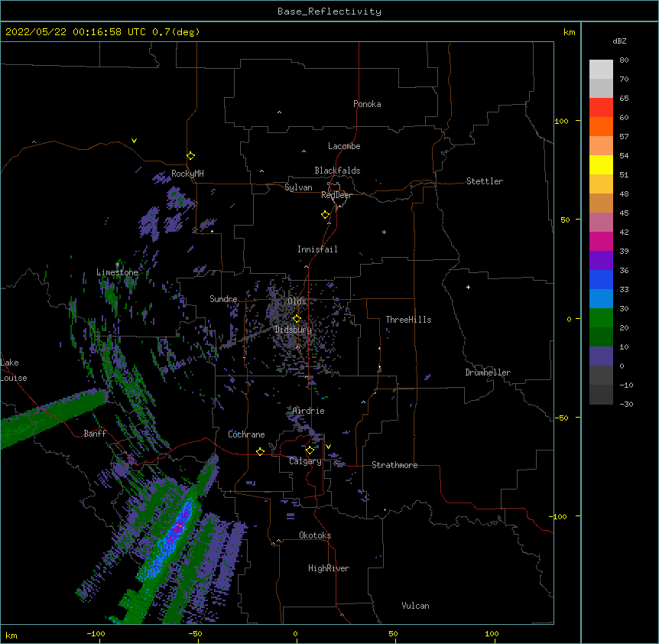The image size is (659, 644).
Task: Click the RedDeer city label
Action: click(x=336, y=195)
